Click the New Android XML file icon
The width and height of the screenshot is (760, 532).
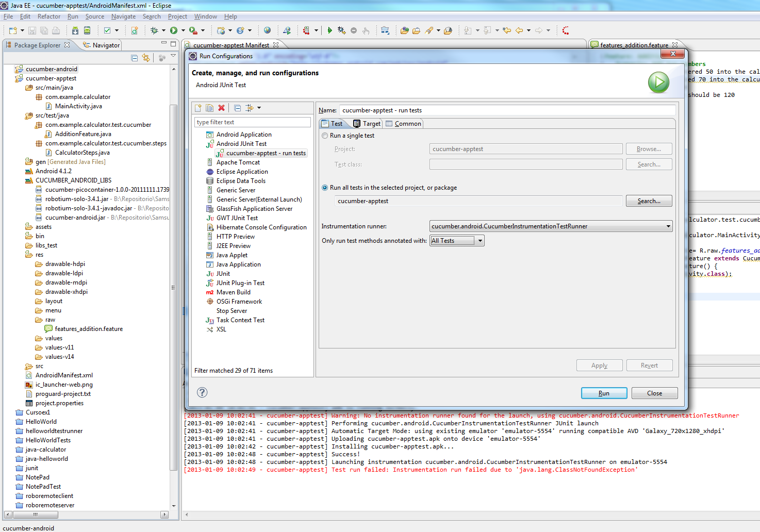(134, 30)
